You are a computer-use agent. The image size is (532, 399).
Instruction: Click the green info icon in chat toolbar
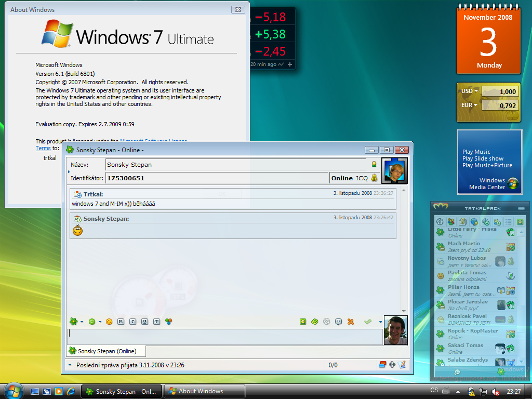click(92, 322)
